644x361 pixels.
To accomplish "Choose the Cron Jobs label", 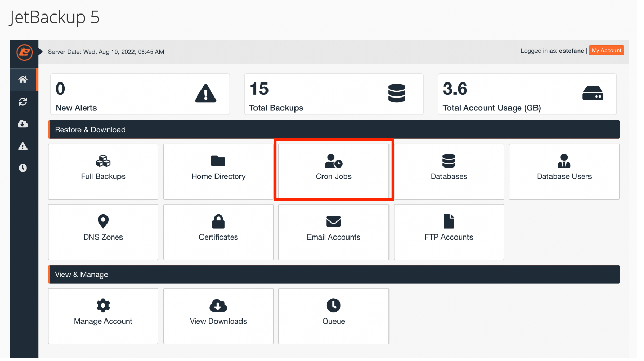I will (333, 176).
